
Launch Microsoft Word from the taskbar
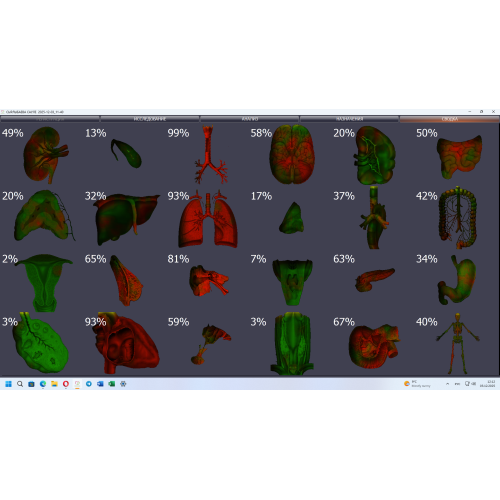(x=100, y=384)
